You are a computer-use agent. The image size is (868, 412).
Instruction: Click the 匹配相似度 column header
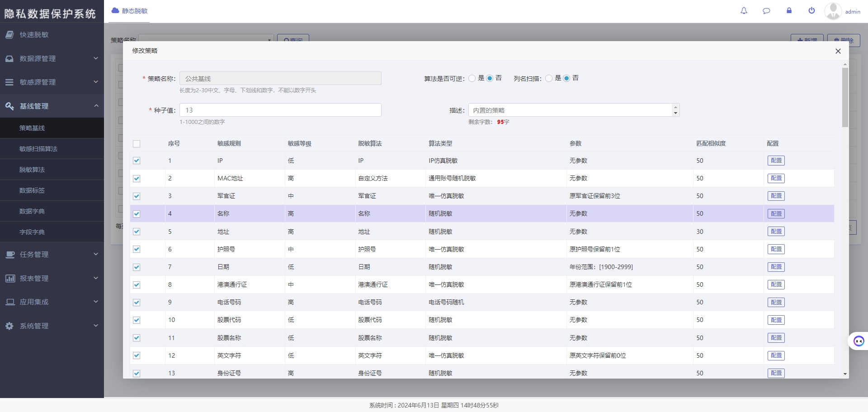(x=711, y=143)
